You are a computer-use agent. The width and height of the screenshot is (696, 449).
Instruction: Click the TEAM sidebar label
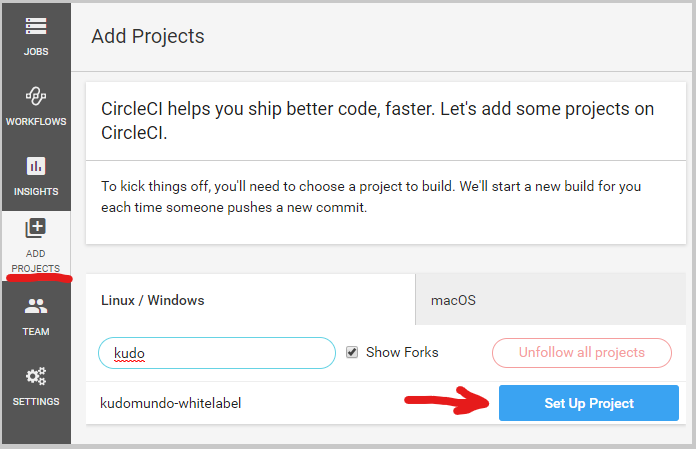point(36,332)
